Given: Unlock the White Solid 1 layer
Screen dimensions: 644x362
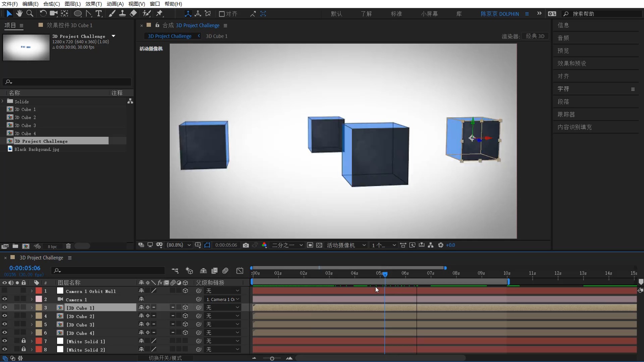Looking at the screenshot, I should 23,341.
